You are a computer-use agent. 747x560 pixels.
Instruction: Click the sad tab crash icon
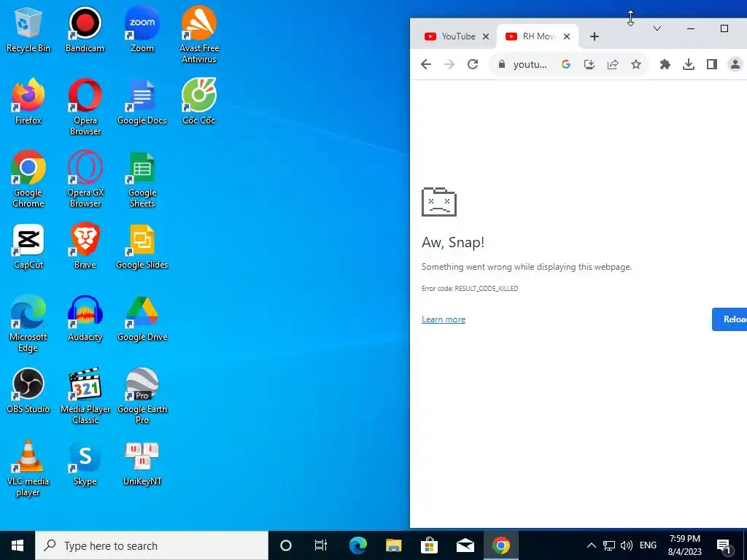pyautogui.click(x=439, y=202)
